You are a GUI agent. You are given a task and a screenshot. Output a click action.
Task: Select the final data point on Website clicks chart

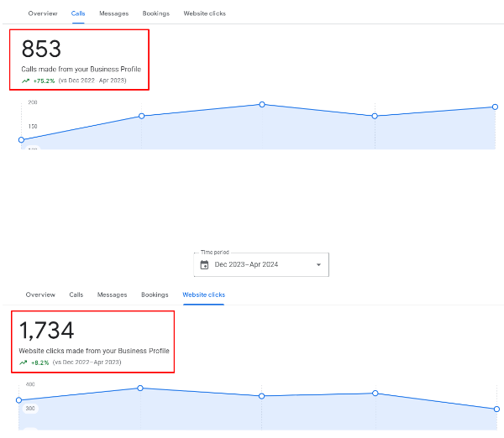click(496, 409)
